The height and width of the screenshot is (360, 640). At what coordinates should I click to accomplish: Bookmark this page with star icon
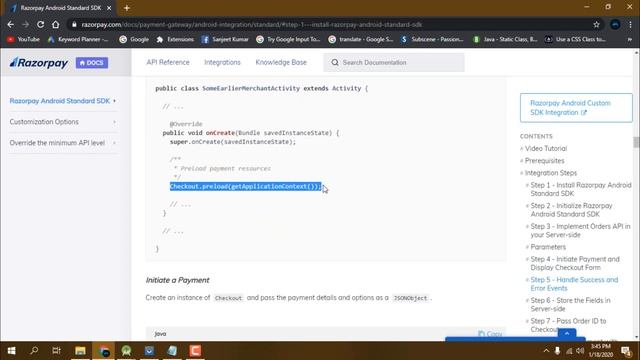click(596, 24)
